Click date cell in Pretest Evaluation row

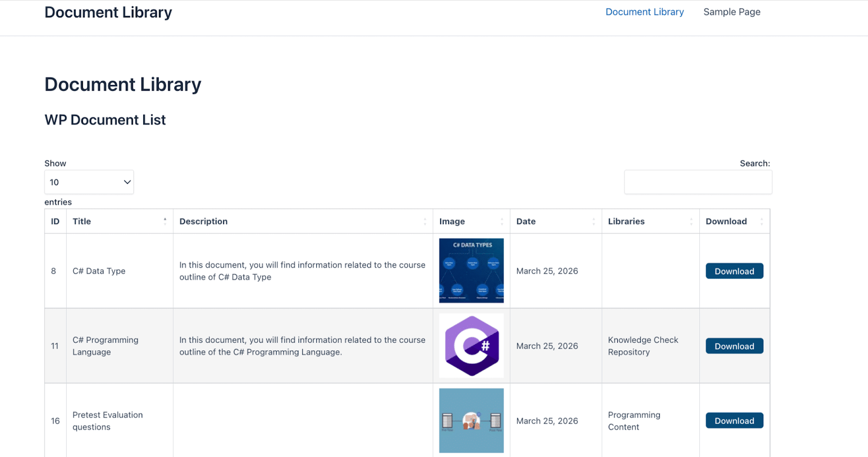tap(556, 421)
